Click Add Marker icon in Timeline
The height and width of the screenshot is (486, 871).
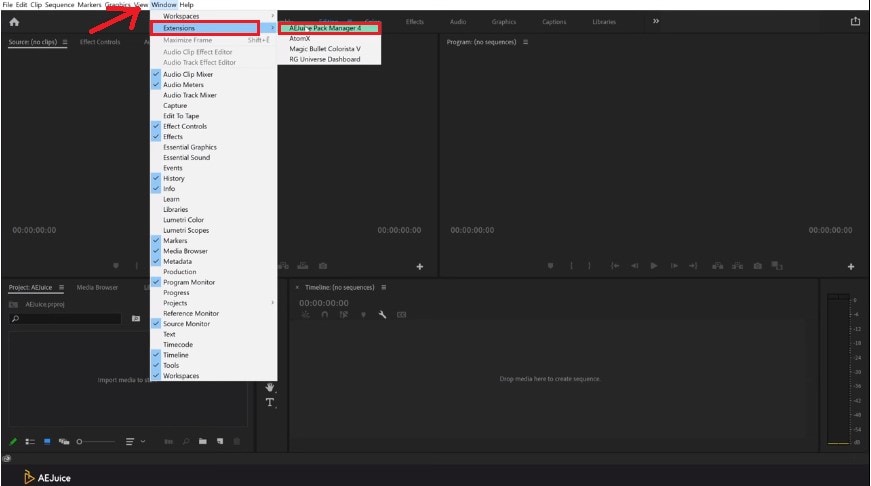pyautogui.click(x=363, y=314)
